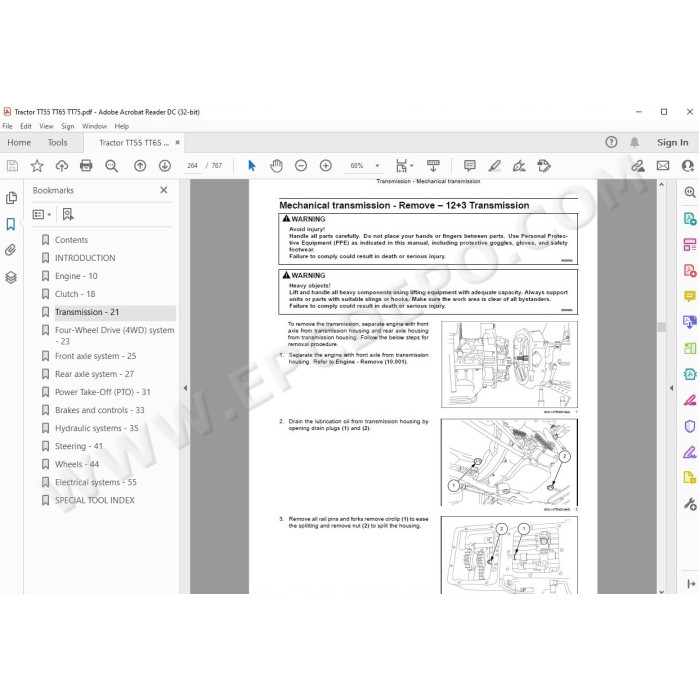The height and width of the screenshot is (700, 700).
Task: Enable scrolling page display mode
Action: point(433,166)
